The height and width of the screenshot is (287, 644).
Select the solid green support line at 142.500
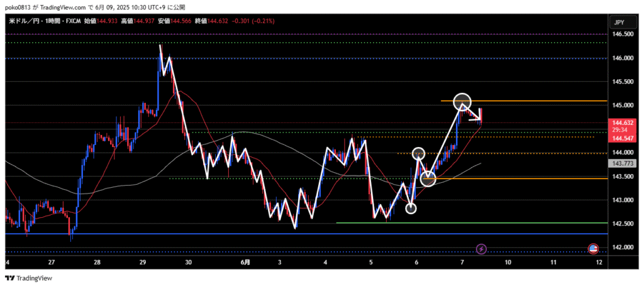[465, 223]
